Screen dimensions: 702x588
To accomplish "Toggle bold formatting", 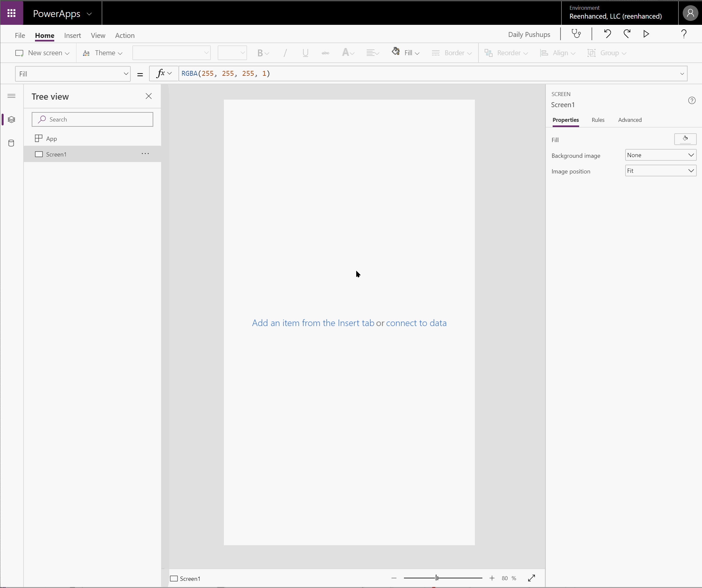I will (x=261, y=53).
